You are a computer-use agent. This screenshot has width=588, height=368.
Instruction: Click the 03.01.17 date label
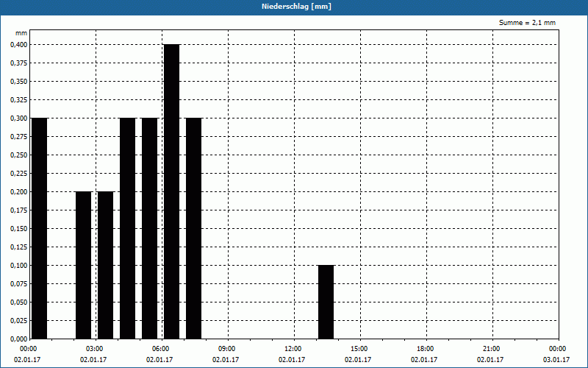pyautogui.click(x=556, y=360)
